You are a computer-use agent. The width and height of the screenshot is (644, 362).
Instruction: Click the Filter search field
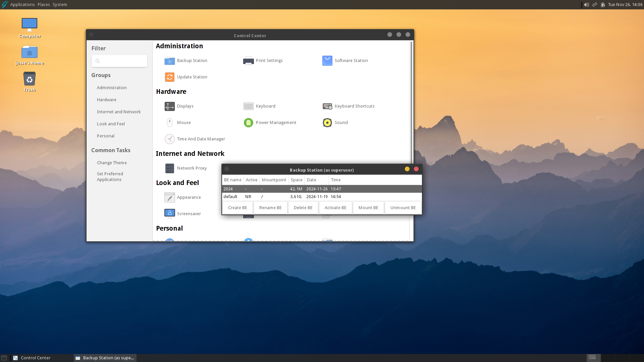click(x=119, y=61)
